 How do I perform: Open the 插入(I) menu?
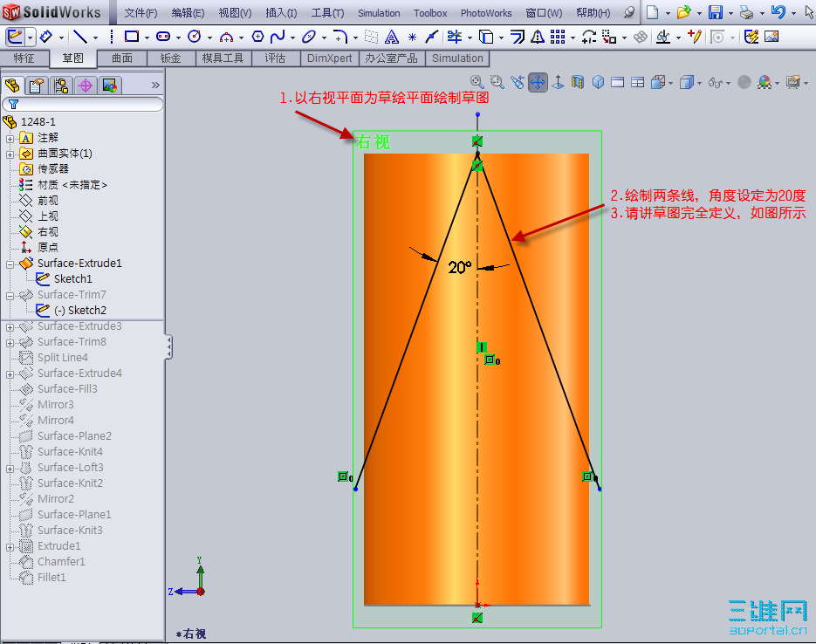281,13
